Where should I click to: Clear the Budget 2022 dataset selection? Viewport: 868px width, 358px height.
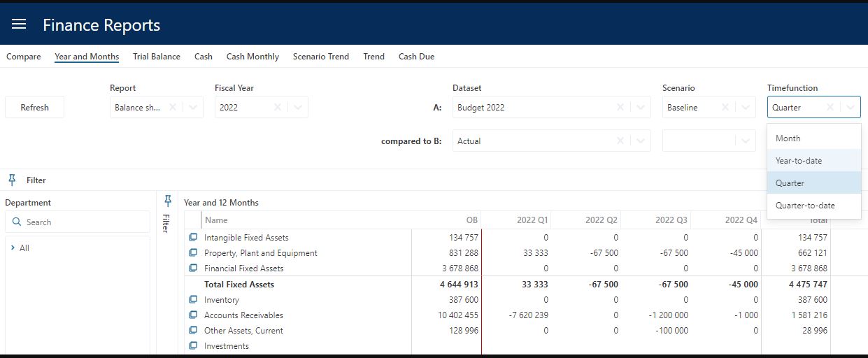tap(620, 108)
